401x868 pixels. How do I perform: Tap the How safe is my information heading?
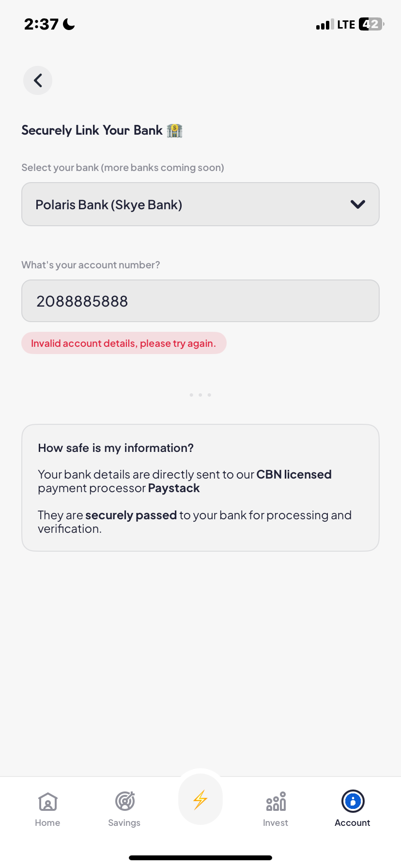point(116,448)
